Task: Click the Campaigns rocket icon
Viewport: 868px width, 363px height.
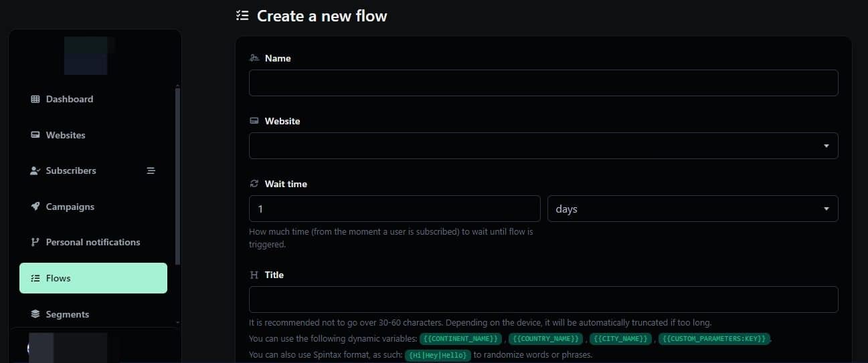Action: pyautogui.click(x=35, y=207)
